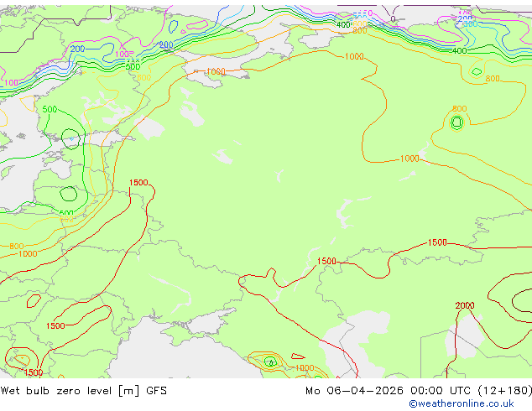The height and width of the screenshot is (411, 532).
Task: Click the 'Mo 06-04-2026 00:00 UTC (12+180)' timestamp
Action: coord(419,391)
